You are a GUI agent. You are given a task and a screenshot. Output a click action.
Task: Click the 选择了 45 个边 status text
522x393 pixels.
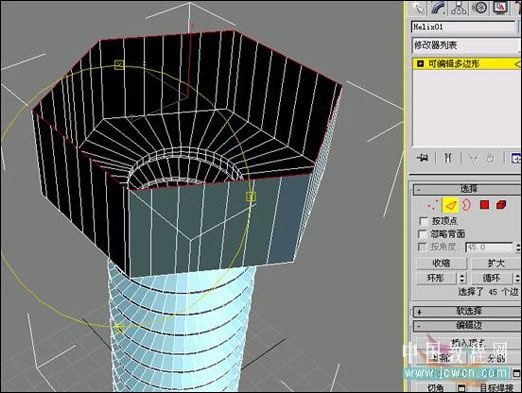[x=488, y=292]
